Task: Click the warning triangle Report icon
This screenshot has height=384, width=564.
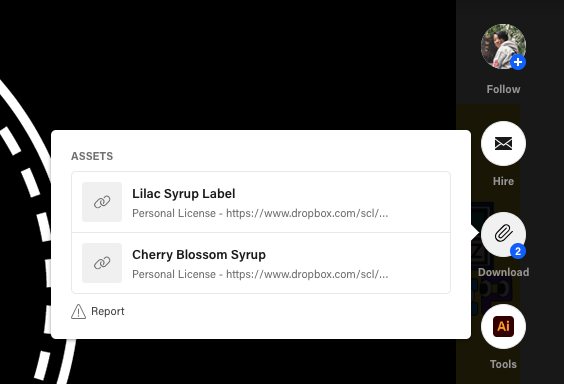Action: (78, 311)
